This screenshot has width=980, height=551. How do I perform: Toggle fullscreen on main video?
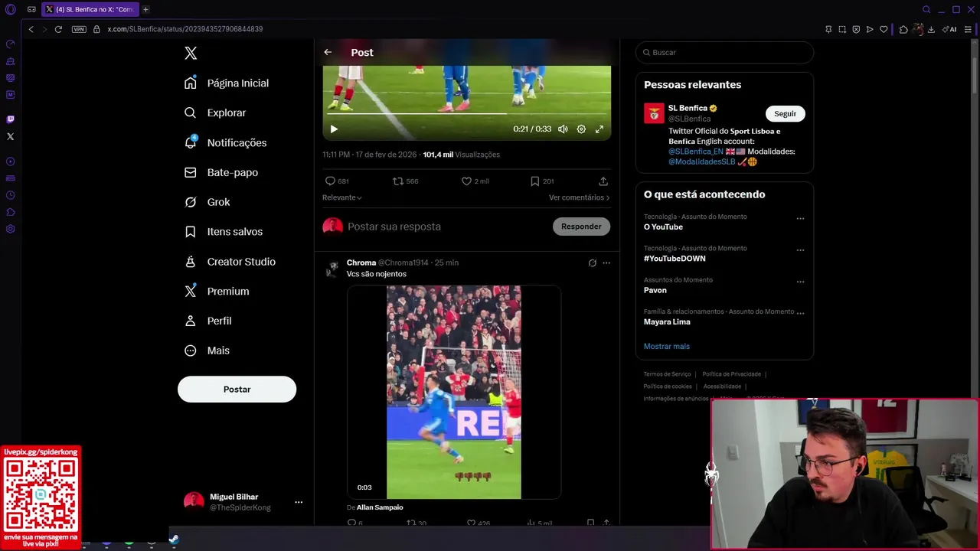click(599, 129)
